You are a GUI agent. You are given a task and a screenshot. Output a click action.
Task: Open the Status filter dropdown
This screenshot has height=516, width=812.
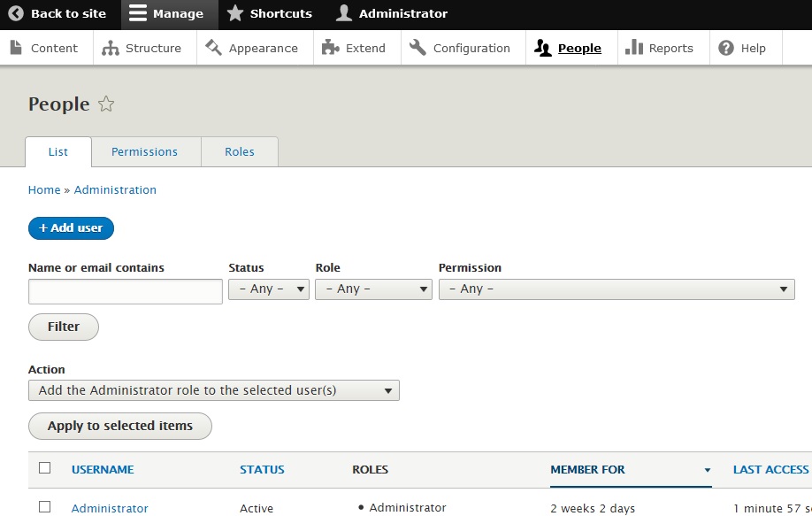[x=269, y=289]
